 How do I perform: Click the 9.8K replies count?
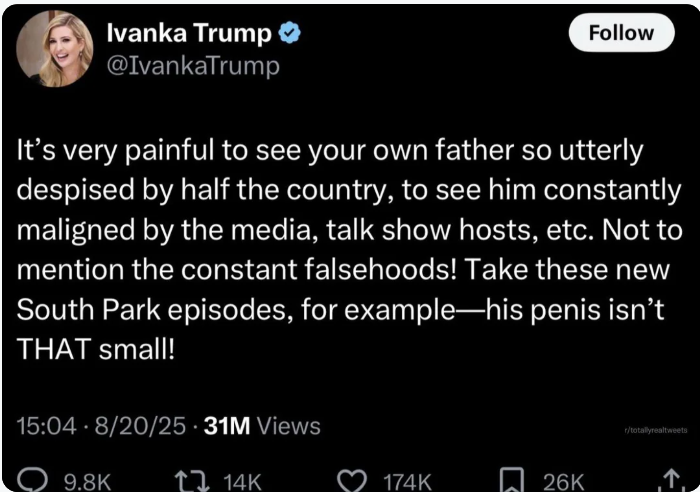click(87, 483)
